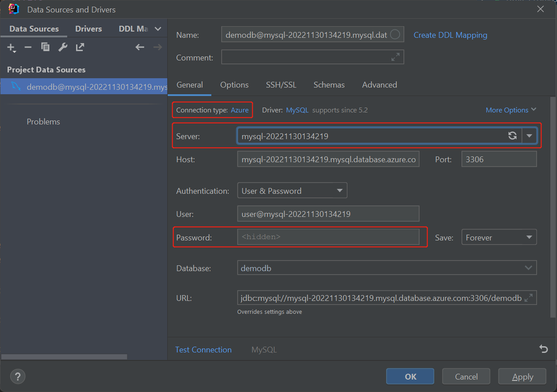Revert changes with undo arrow icon
557x392 pixels.
(543, 349)
